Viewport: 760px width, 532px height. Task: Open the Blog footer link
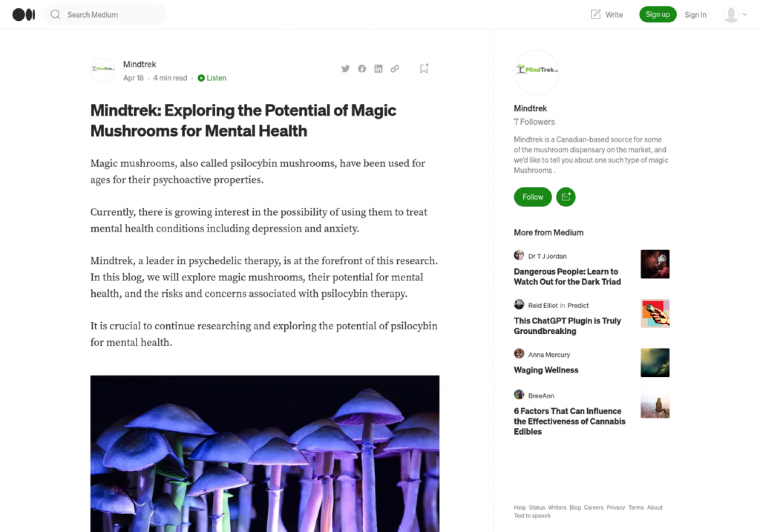(575, 507)
